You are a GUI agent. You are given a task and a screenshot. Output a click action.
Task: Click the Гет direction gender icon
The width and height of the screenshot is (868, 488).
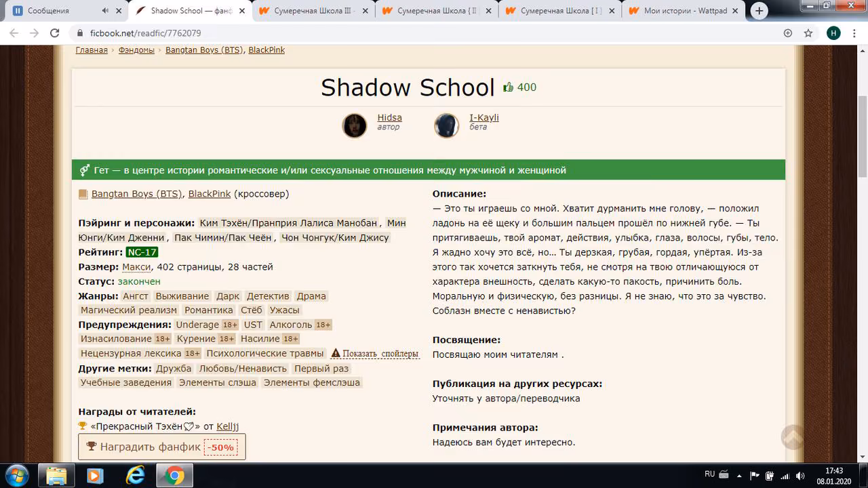(85, 170)
